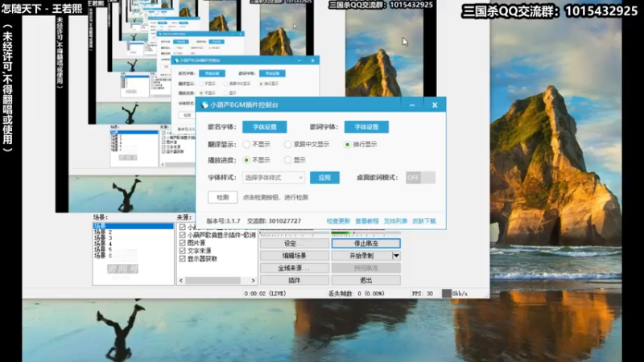
Task: Click 丢失帧数: 0 (0.00%) status text
Action: (356, 294)
